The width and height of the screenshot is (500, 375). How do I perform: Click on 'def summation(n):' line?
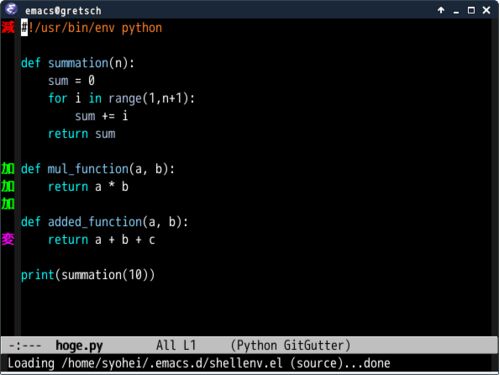tap(77, 63)
